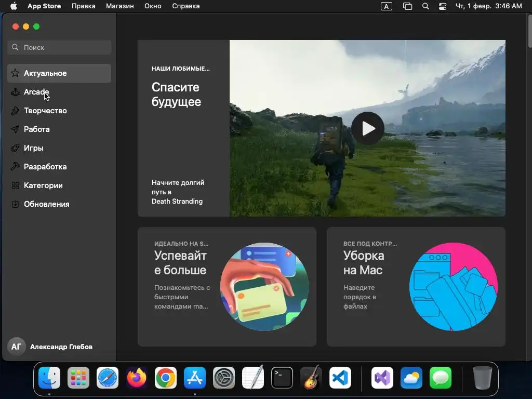Screen dimensions: 532x399
Task: Open the App Store menu bar item
Action: [x=44, y=6]
